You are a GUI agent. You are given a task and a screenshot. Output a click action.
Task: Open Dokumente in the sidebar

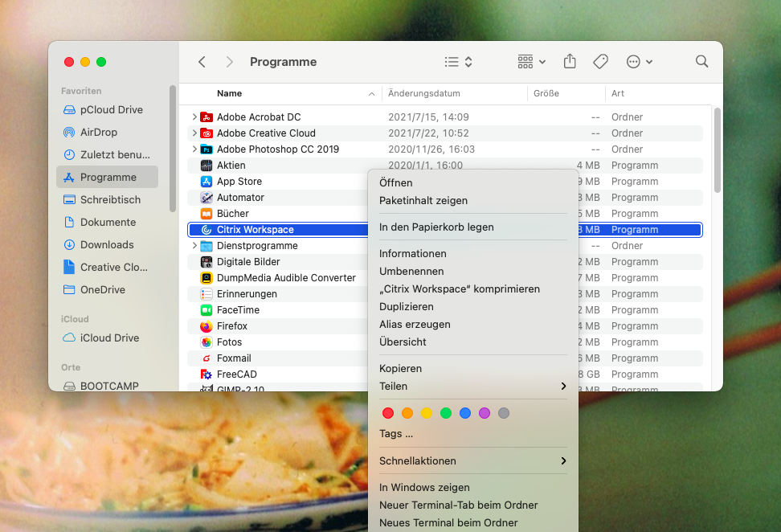(108, 222)
